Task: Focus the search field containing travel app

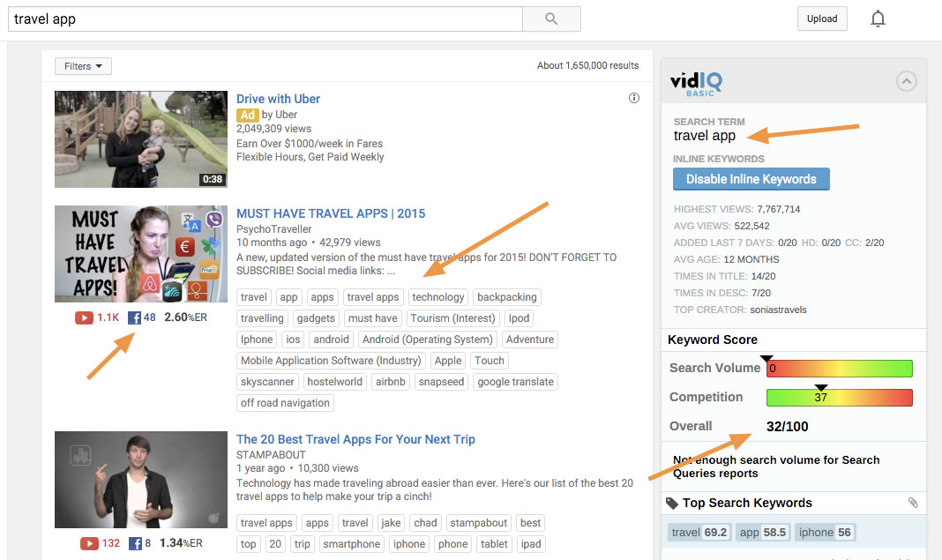Action: tap(265, 19)
